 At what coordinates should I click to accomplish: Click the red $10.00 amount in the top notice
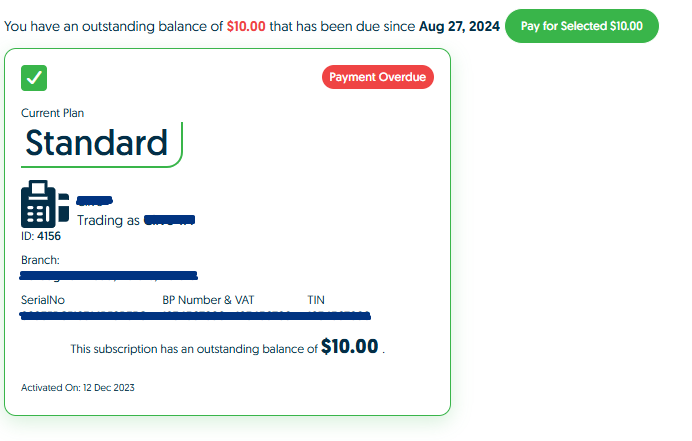(x=245, y=25)
